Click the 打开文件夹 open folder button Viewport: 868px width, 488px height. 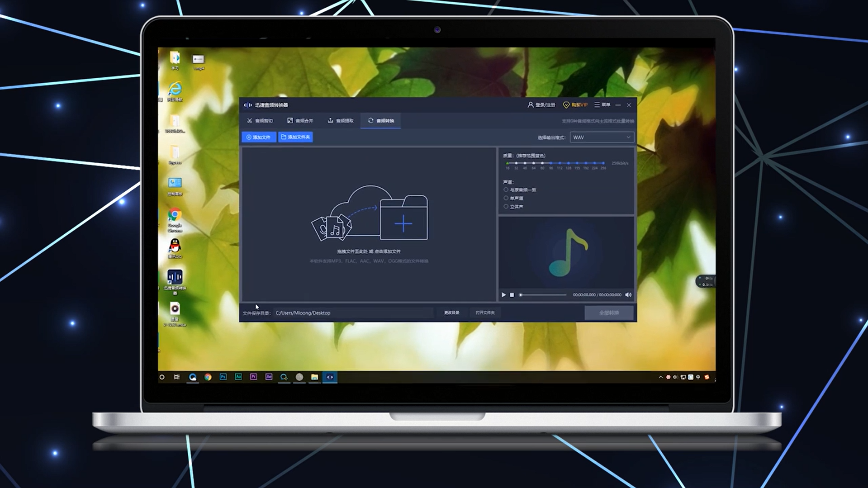[x=485, y=313]
